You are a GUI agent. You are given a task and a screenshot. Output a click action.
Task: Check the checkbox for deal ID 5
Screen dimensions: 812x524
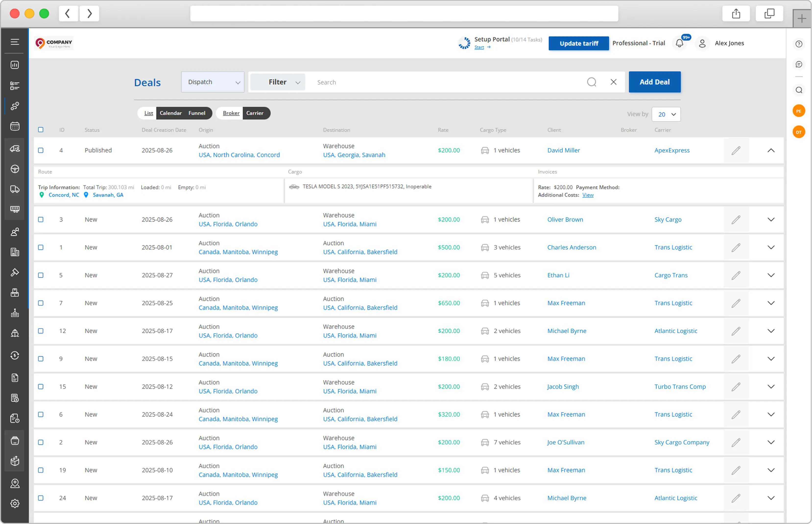41,275
